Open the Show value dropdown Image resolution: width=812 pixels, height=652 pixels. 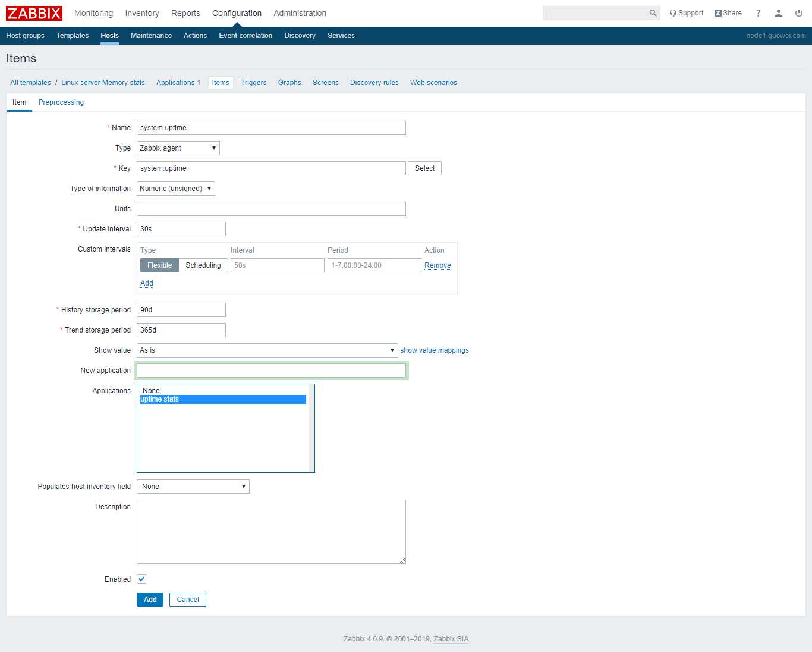click(x=267, y=350)
